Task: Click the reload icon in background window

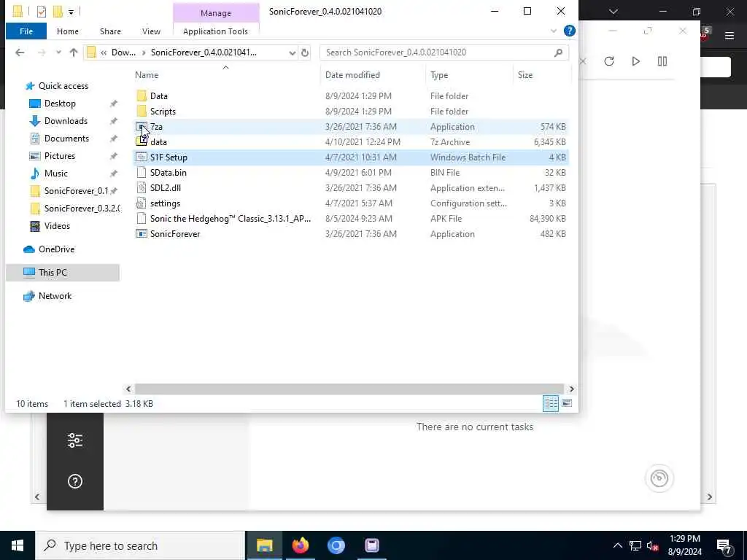Action: click(609, 61)
